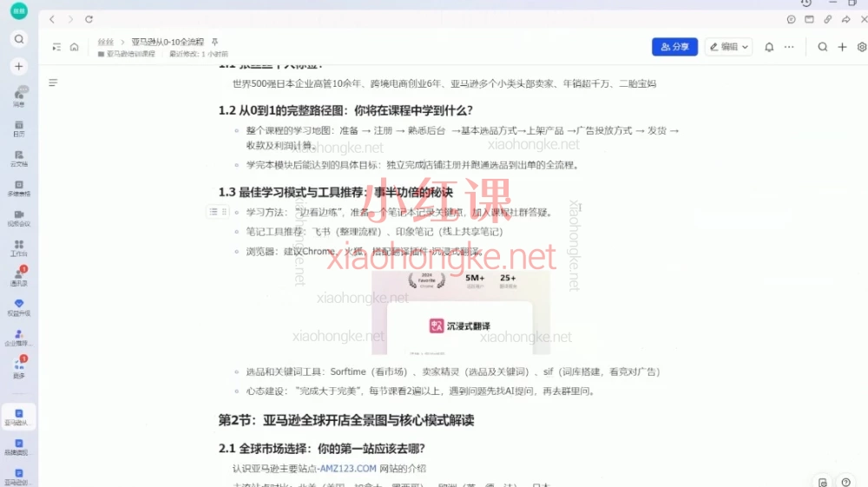Refresh the page with reload icon
Viewport: 868px width, 487px height.
point(89,19)
